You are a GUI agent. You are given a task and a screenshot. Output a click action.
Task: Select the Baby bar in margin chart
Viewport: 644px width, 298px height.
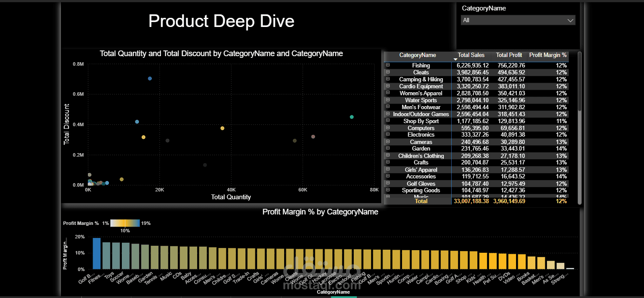point(184,258)
